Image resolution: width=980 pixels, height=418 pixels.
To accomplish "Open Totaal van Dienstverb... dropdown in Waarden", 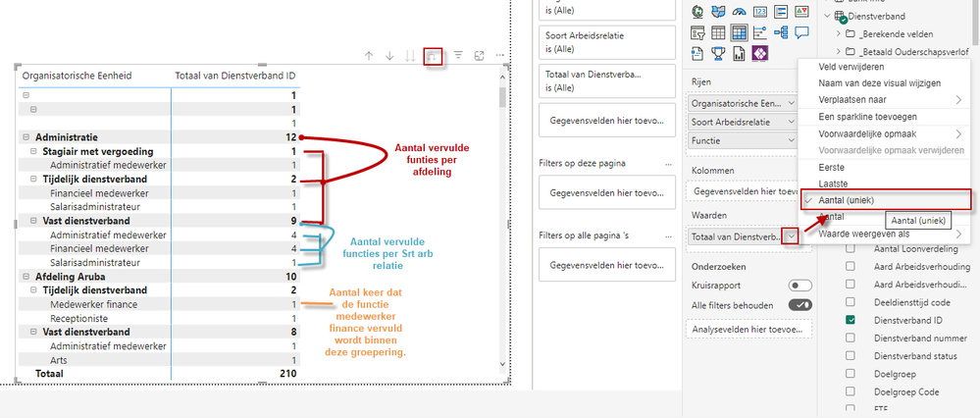I will coord(792,236).
